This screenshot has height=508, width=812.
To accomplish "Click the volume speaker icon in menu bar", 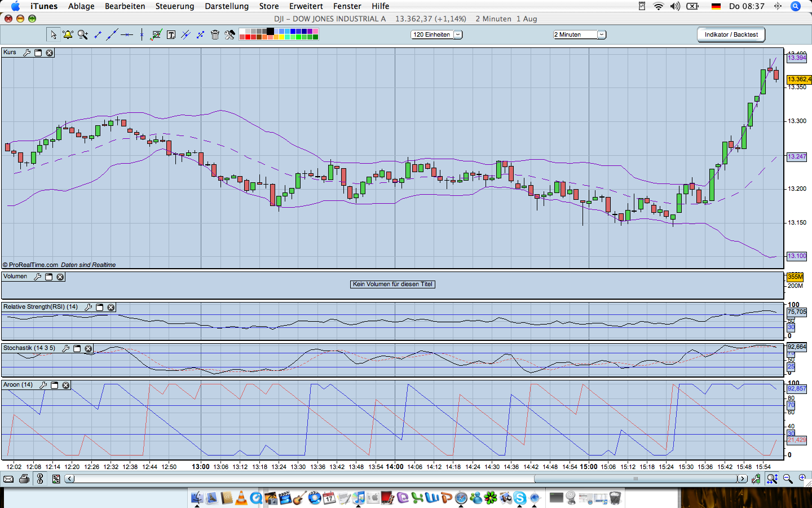I will click(675, 6).
